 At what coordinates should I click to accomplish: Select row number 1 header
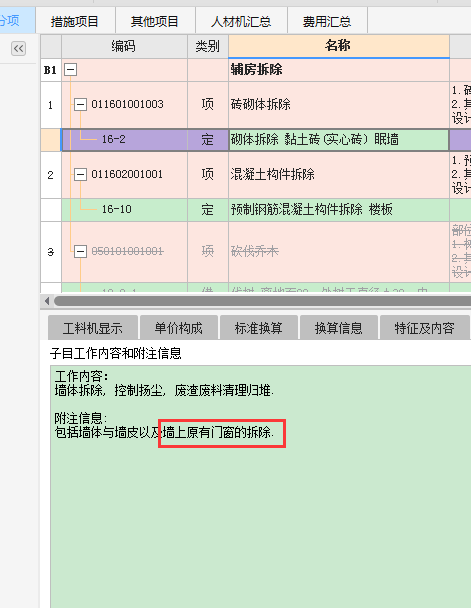[x=51, y=105]
